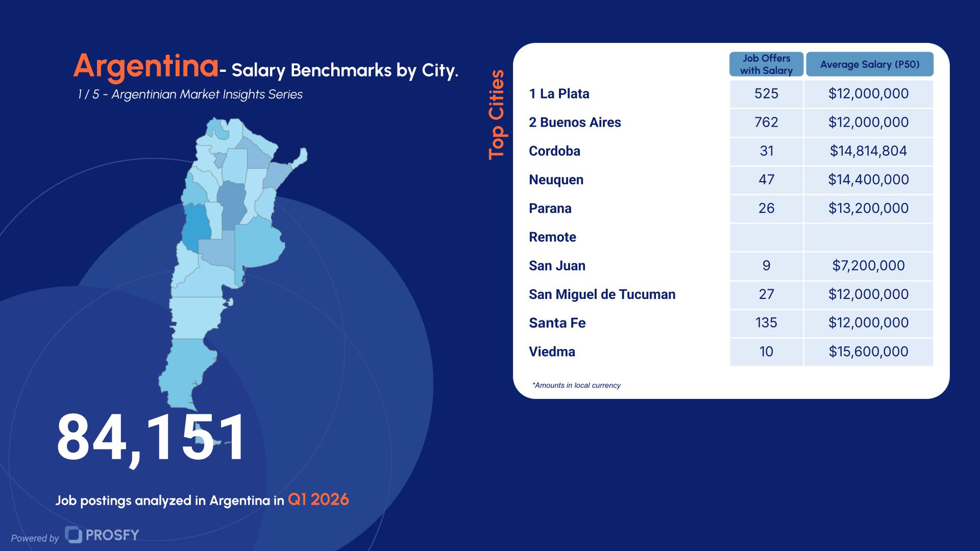Screen dimensions: 980x551
Task: Click the San Miguel de Tucuman salary cell
Action: 868,294
